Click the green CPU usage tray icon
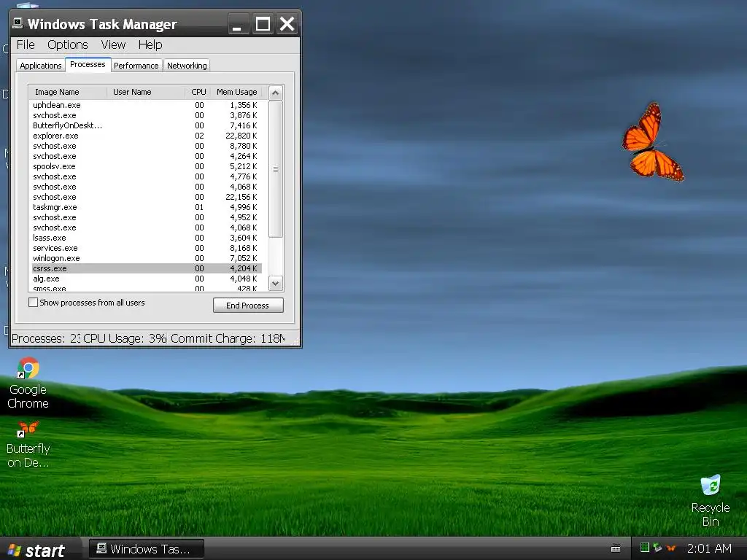The height and width of the screenshot is (560, 747). coord(645,548)
